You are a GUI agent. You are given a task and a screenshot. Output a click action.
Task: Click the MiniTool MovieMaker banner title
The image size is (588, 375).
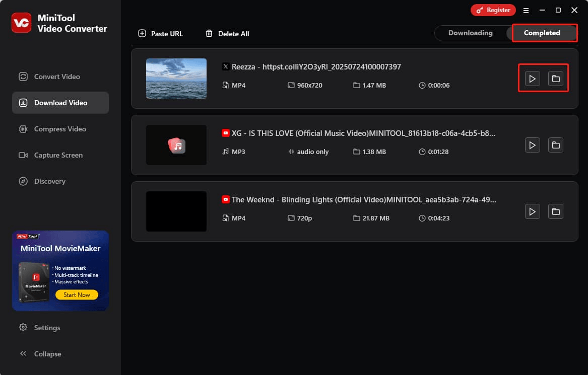coord(60,249)
